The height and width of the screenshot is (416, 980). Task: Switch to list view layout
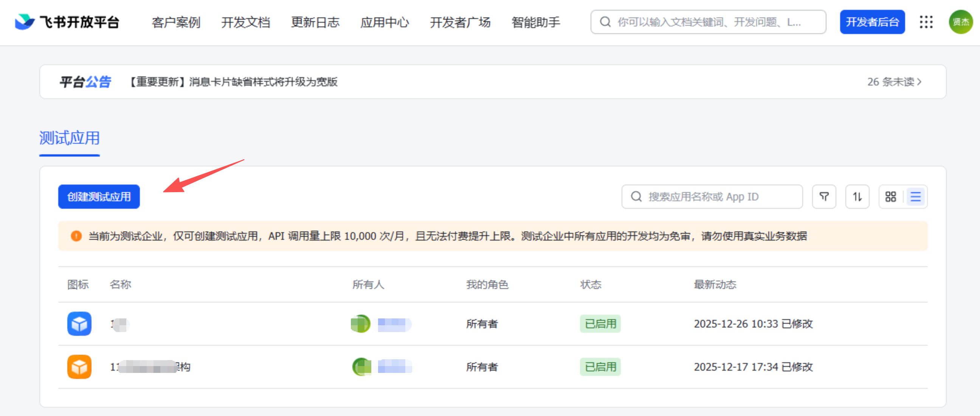tap(915, 197)
